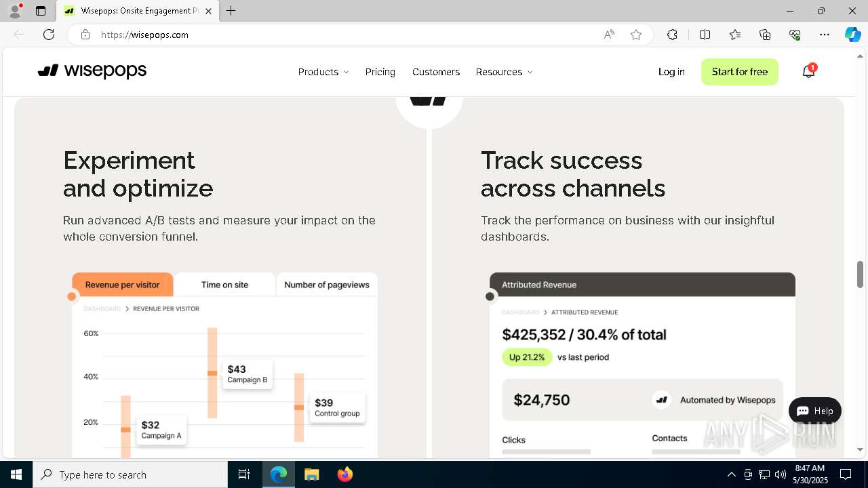Select the Time on site tab
868x488 pixels.
pos(224,285)
